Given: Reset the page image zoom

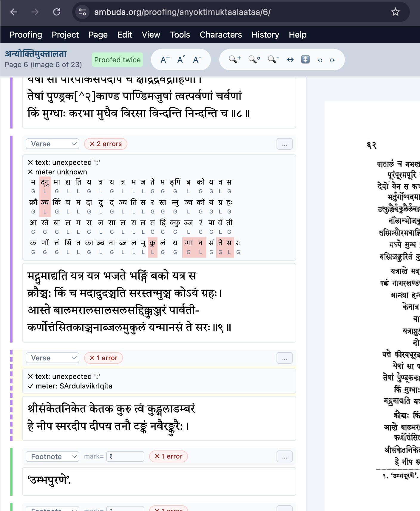Looking at the screenshot, I should coord(254,60).
